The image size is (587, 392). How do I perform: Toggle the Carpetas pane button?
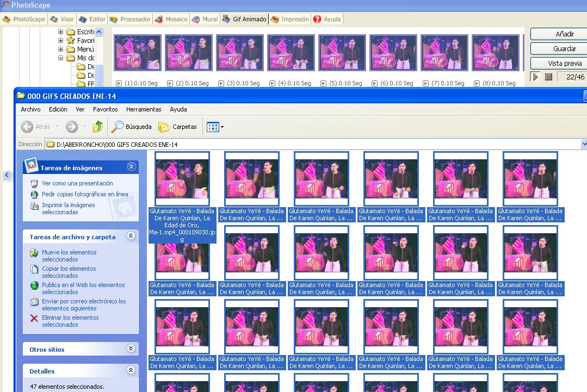(x=178, y=127)
